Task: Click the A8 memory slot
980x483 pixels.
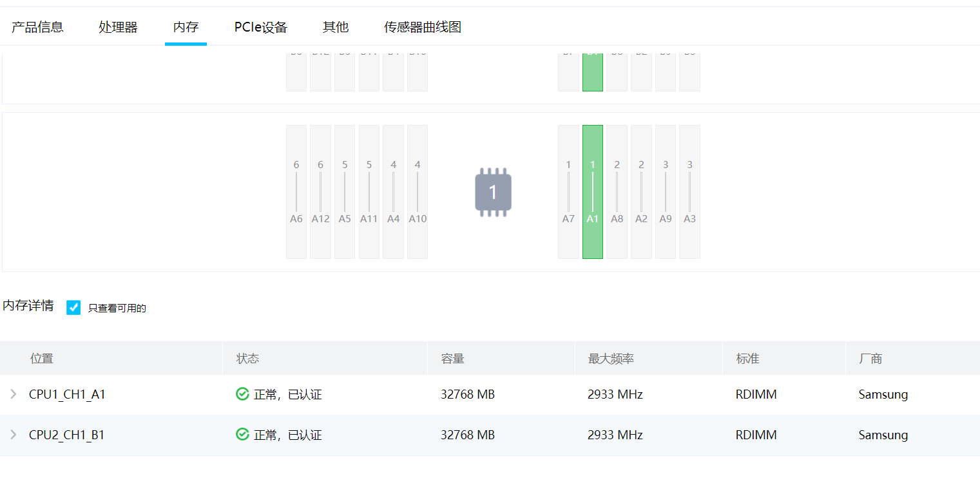Action: click(617, 192)
